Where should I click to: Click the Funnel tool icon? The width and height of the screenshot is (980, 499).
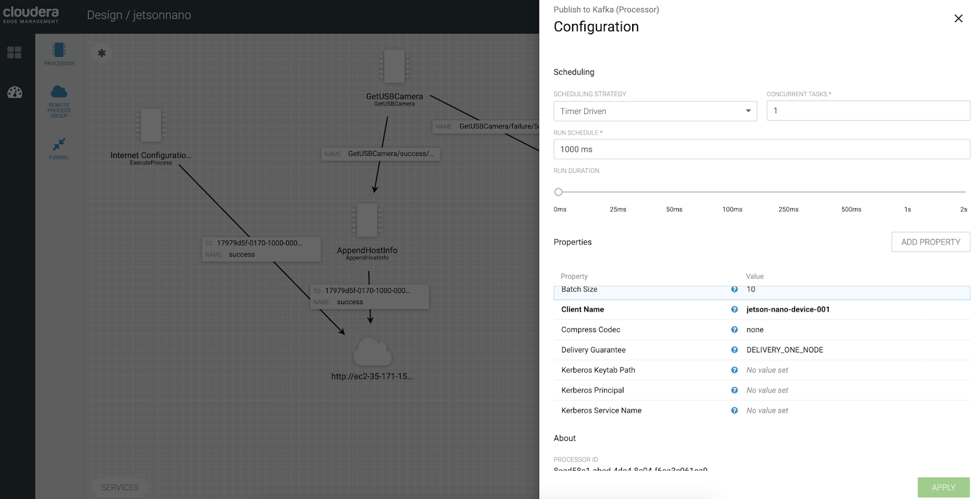[59, 145]
